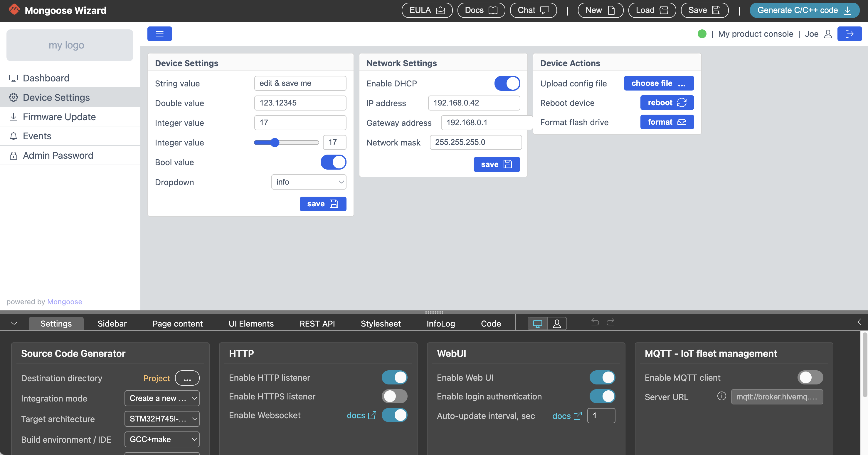Click the Mongoose powered-by link
The height and width of the screenshot is (455, 868).
tap(65, 302)
